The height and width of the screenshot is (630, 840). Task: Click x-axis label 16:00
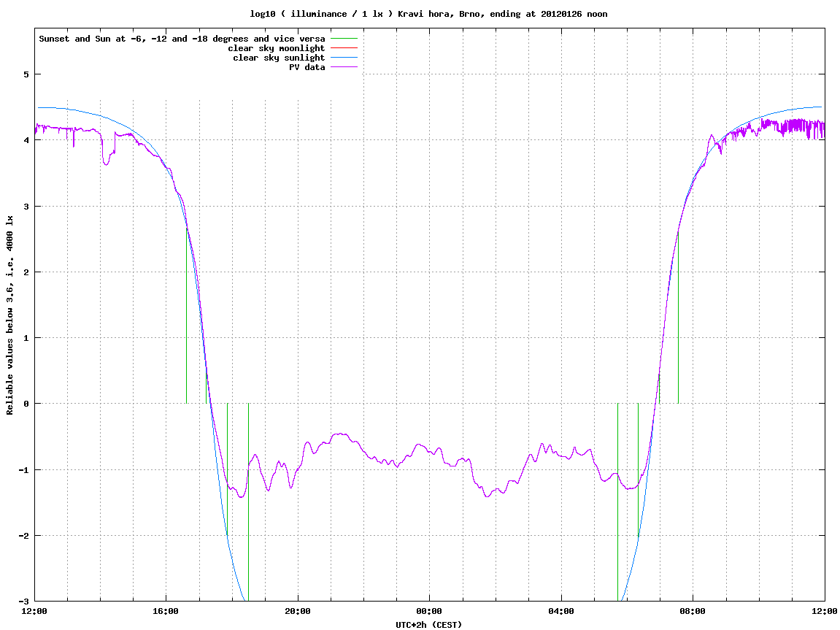tap(166, 611)
